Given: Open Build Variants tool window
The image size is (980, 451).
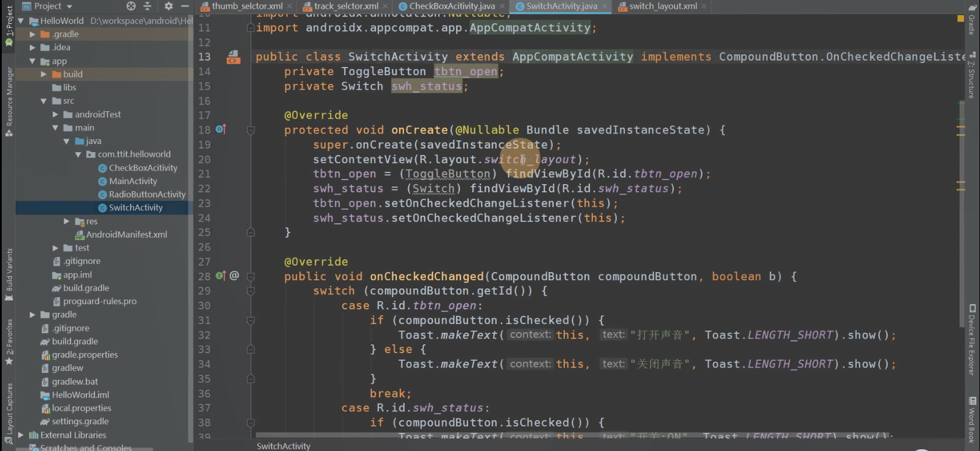Looking at the screenshot, I should 9,274.
